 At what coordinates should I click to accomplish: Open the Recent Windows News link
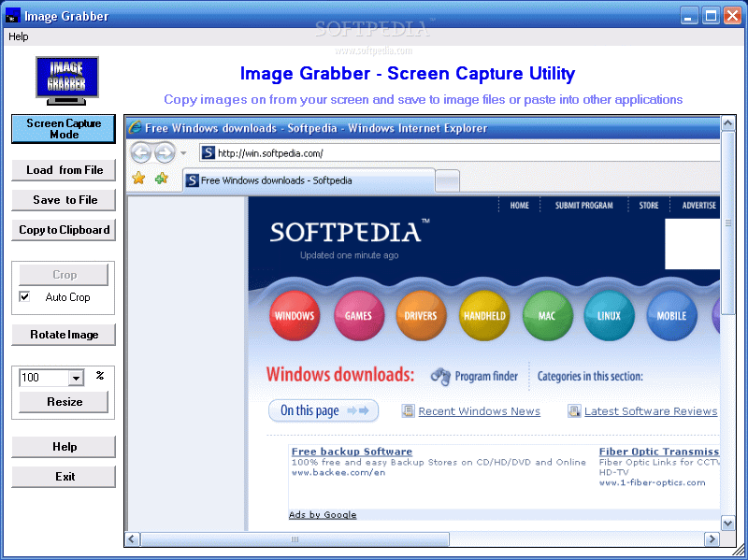[479, 410]
